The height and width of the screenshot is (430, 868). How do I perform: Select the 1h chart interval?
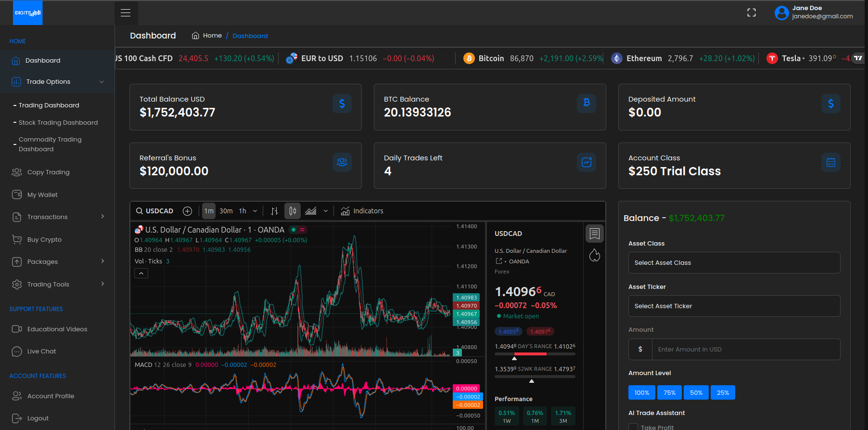coord(243,211)
